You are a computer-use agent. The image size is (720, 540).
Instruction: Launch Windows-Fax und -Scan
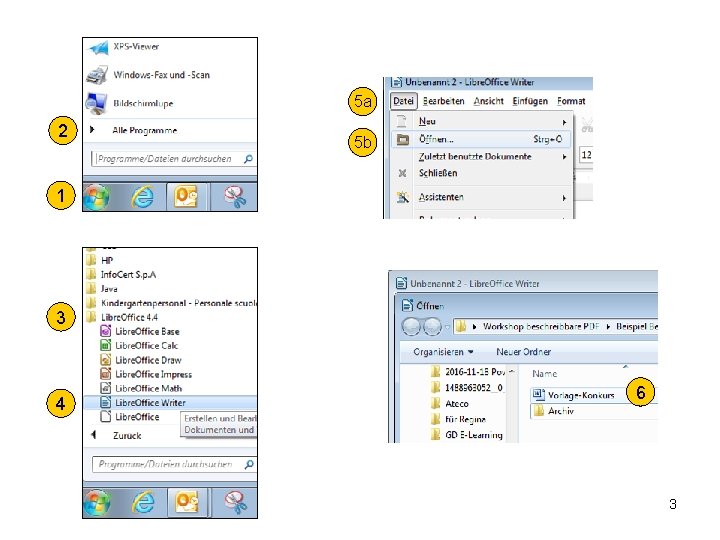click(148, 75)
